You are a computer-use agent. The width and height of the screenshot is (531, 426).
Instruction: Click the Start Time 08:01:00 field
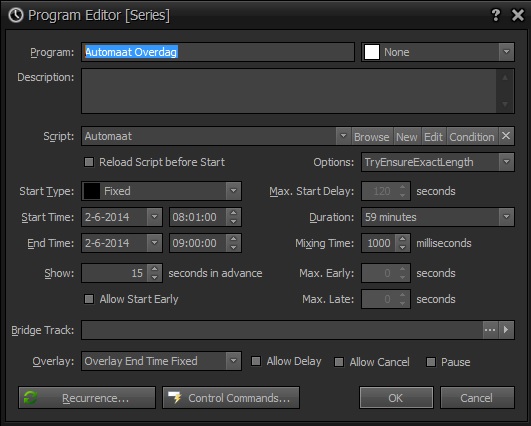198,217
